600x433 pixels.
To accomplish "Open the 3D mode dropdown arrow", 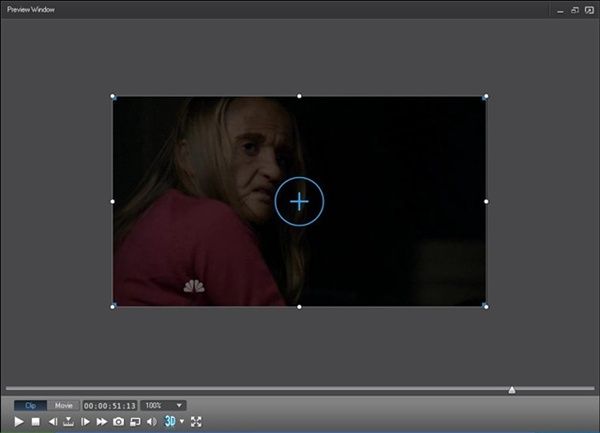I will (x=182, y=421).
